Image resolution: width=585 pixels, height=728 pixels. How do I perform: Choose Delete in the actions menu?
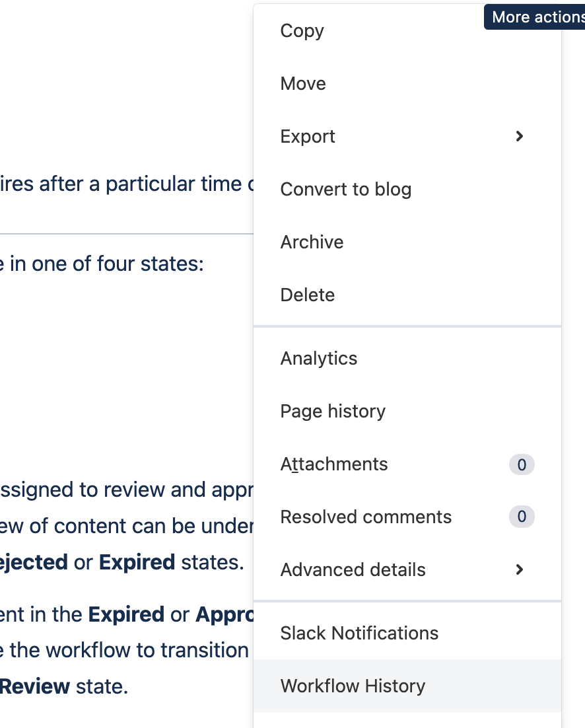click(x=407, y=295)
